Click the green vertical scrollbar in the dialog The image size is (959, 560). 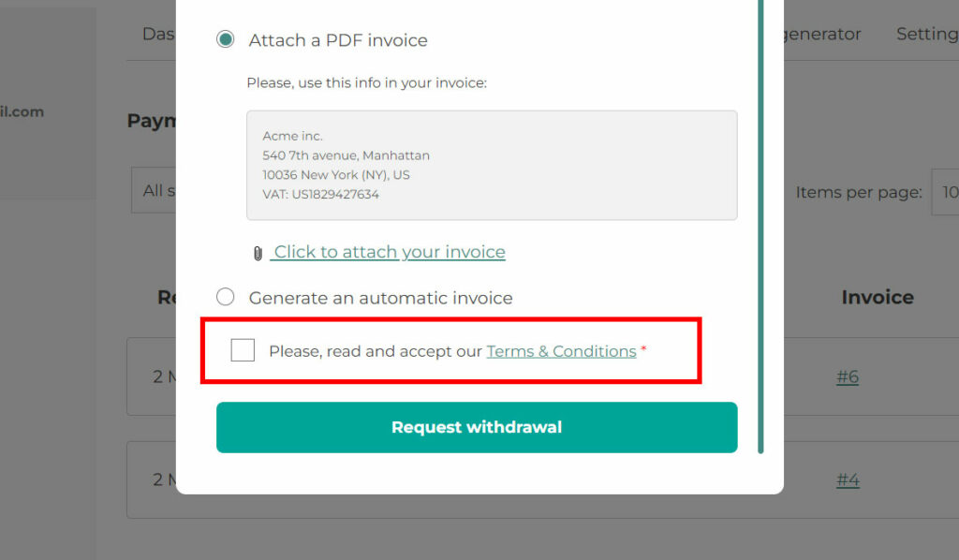pyautogui.click(x=760, y=227)
